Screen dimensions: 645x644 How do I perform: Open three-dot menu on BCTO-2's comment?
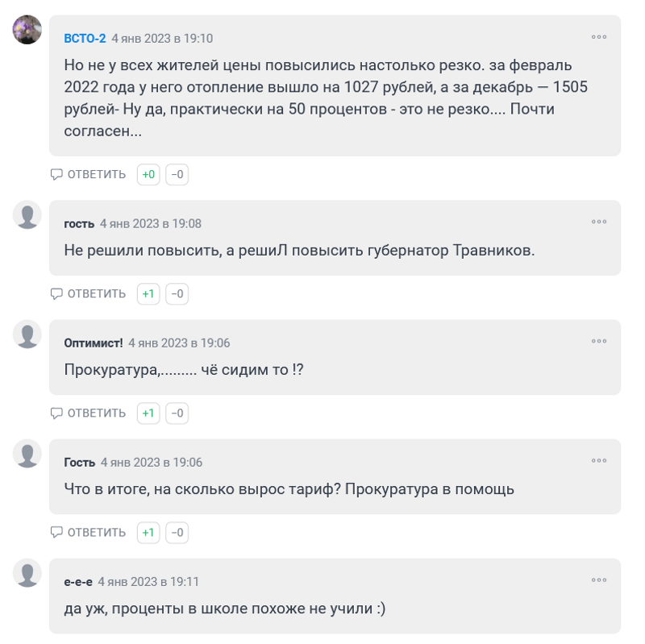598,37
